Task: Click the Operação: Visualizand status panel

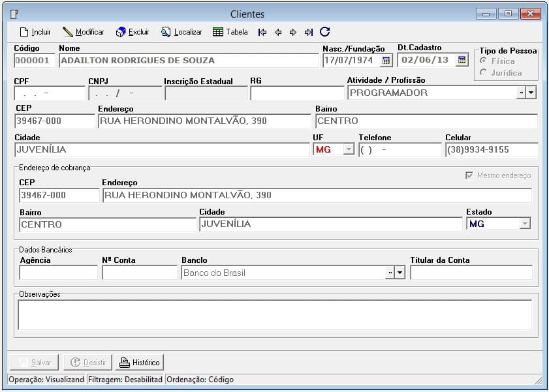Action: [x=46, y=380]
